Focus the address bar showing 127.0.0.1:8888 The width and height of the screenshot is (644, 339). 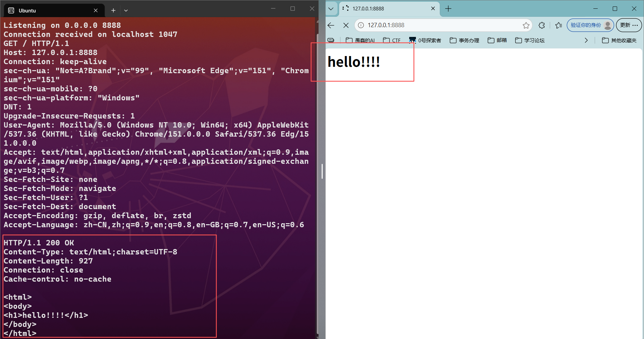click(x=443, y=25)
